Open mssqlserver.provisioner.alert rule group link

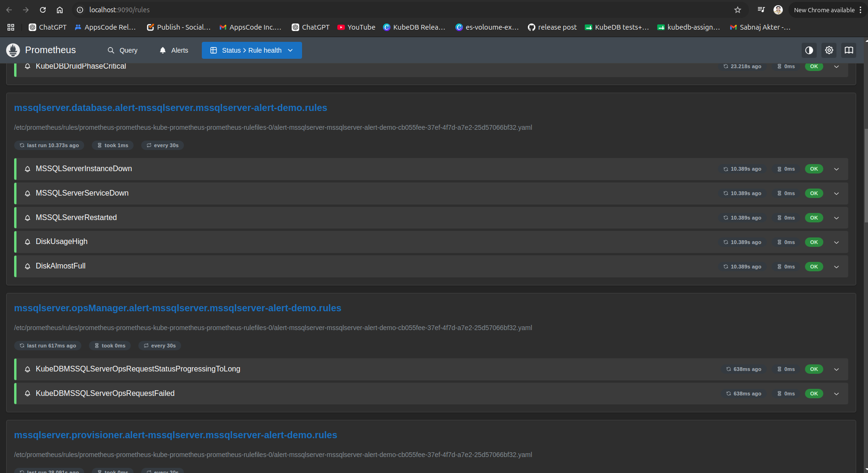tap(175, 435)
